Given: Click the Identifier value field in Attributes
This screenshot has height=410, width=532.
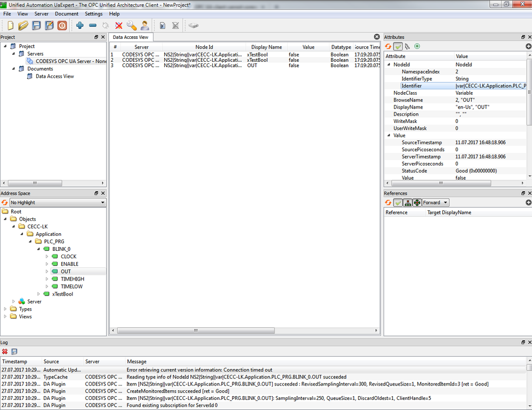Looking at the screenshot, I should pos(490,86).
